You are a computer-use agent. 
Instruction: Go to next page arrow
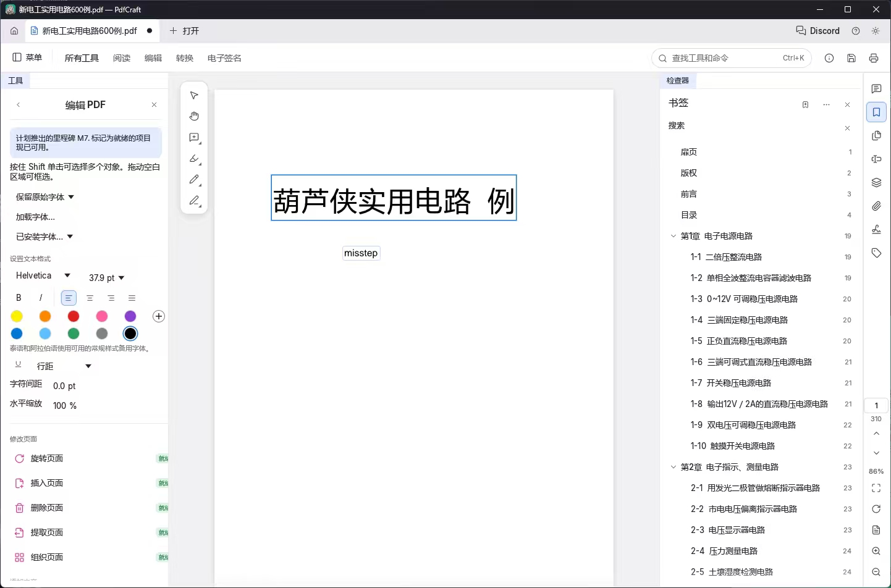pyautogui.click(x=876, y=453)
